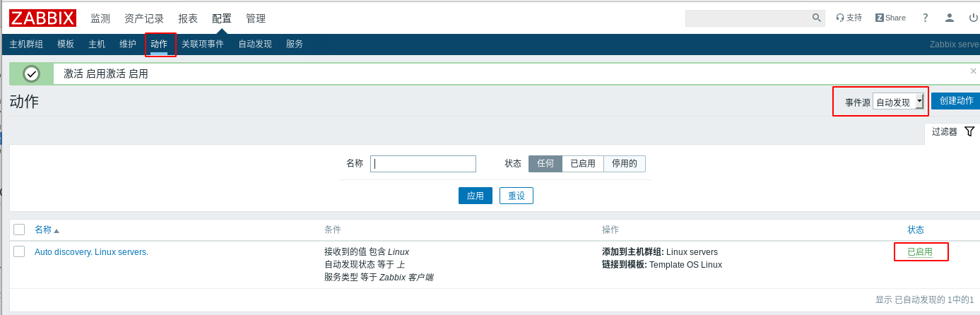Click the text 自动发现状态 等于 上
This screenshot has height=315, width=980.
365,265
